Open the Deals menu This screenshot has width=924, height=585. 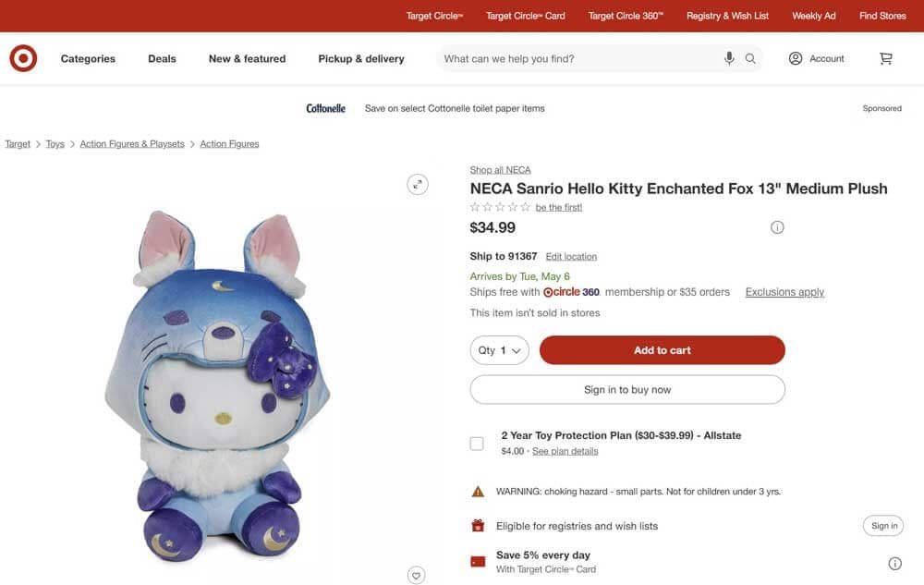click(x=162, y=58)
